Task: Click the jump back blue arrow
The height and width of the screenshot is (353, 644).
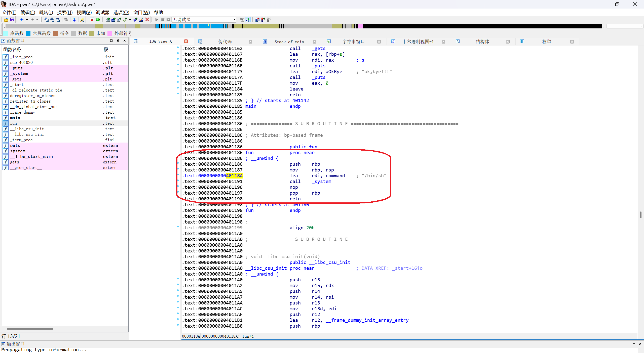Action: coord(22,20)
